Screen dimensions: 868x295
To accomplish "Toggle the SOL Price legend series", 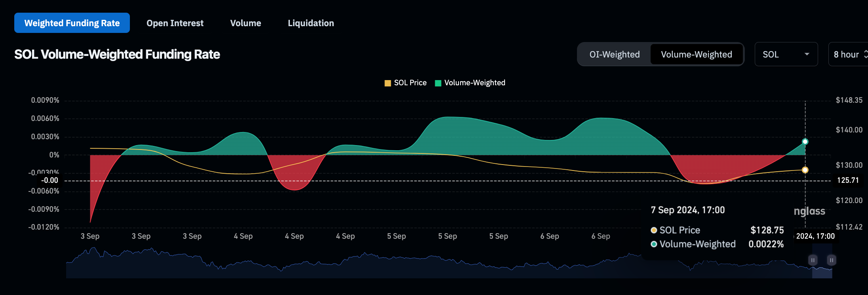I will [405, 83].
